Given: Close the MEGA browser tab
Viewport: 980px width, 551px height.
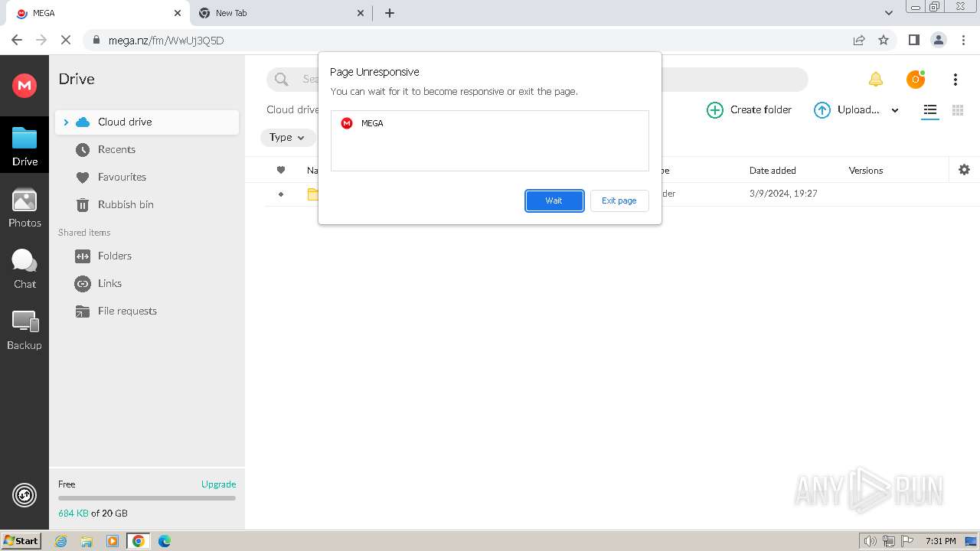Looking at the screenshot, I should pyautogui.click(x=178, y=13).
